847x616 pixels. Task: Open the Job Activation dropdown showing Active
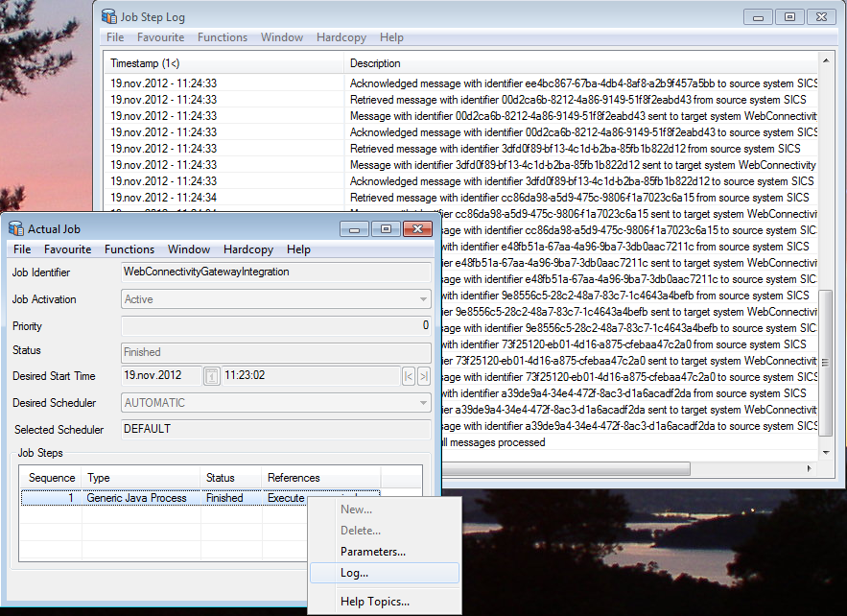(x=423, y=297)
